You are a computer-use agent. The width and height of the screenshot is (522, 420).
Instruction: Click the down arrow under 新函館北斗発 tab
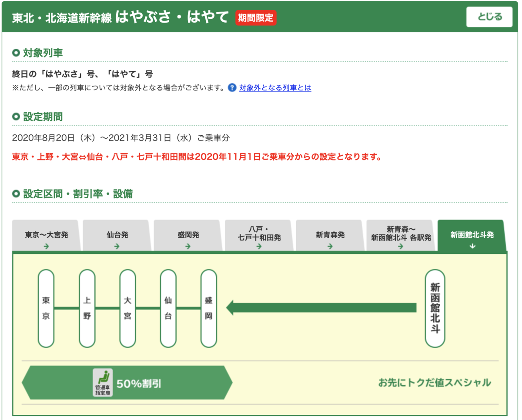472,247
